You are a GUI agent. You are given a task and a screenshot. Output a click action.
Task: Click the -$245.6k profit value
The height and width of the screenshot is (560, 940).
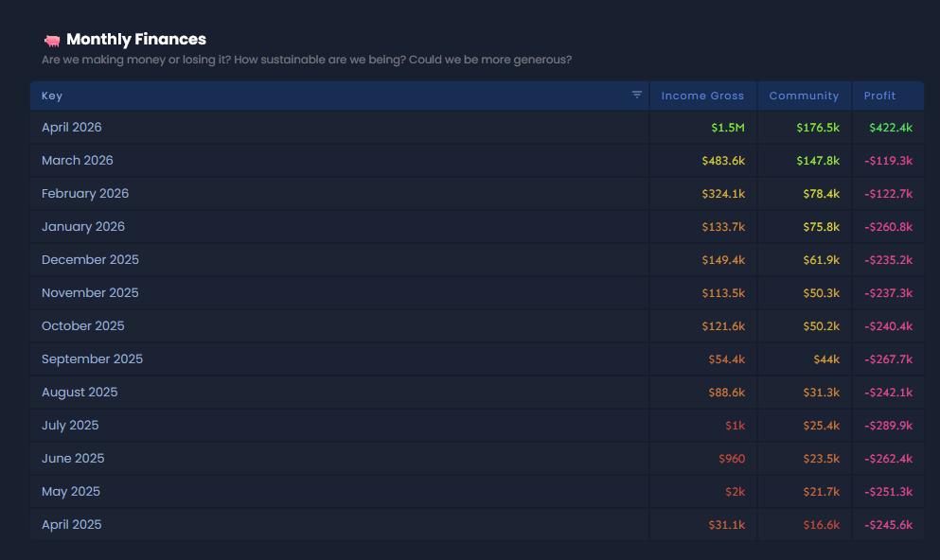(x=889, y=525)
